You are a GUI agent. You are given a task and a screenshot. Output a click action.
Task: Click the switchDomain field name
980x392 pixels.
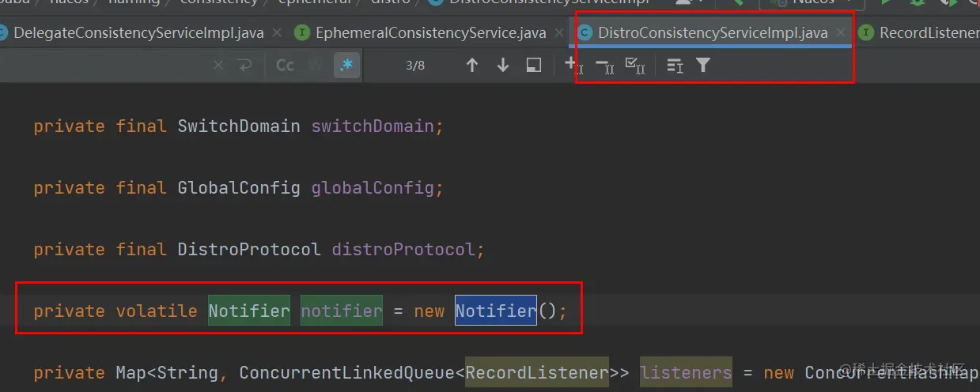pos(373,126)
